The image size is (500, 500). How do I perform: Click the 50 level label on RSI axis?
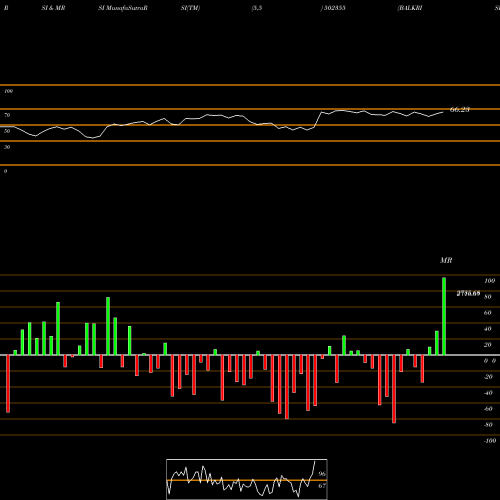point(7,131)
